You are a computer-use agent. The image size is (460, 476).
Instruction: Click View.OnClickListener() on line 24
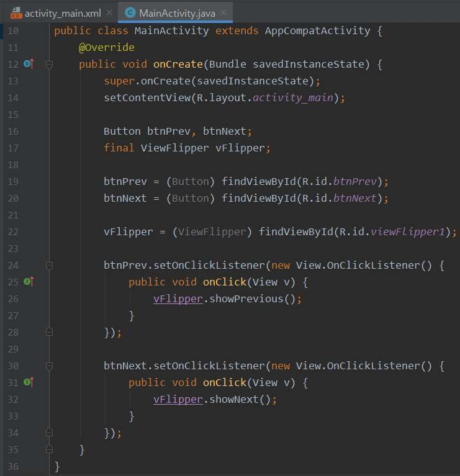pyautogui.click(x=364, y=266)
